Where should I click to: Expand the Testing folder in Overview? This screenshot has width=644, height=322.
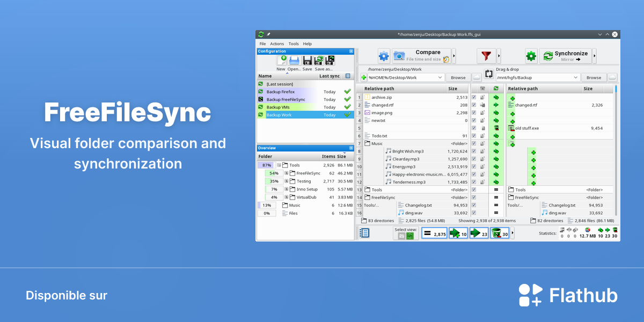(287, 181)
